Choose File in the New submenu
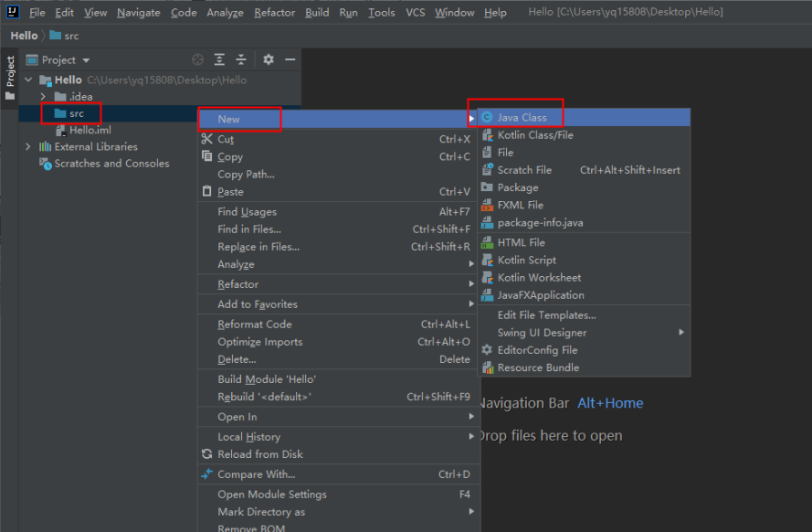The height and width of the screenshot is (532, 812). 585,153
